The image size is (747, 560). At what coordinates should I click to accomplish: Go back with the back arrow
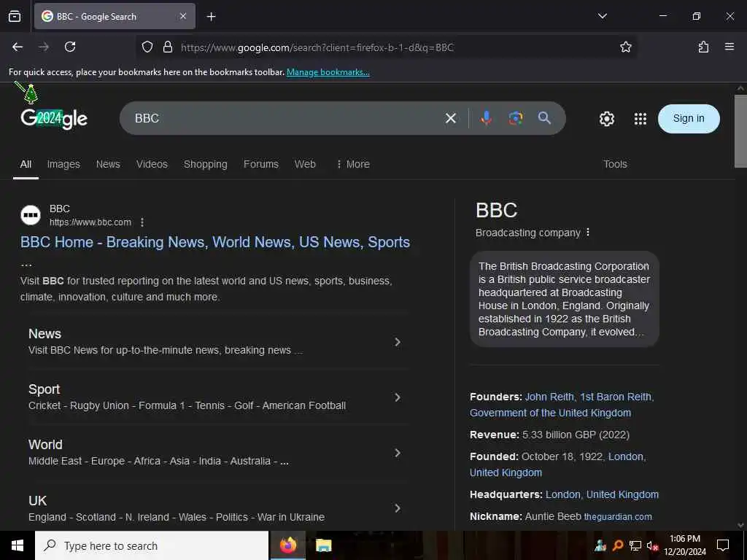click(x=18, y=47)
